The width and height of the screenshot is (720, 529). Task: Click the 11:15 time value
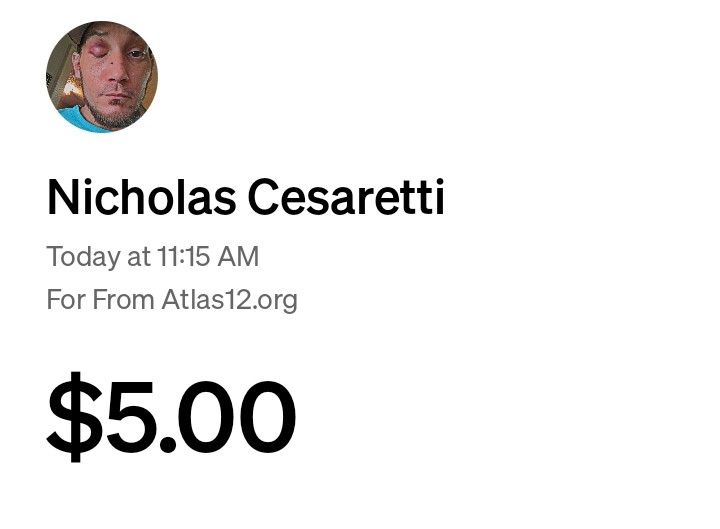pos(181,257)
